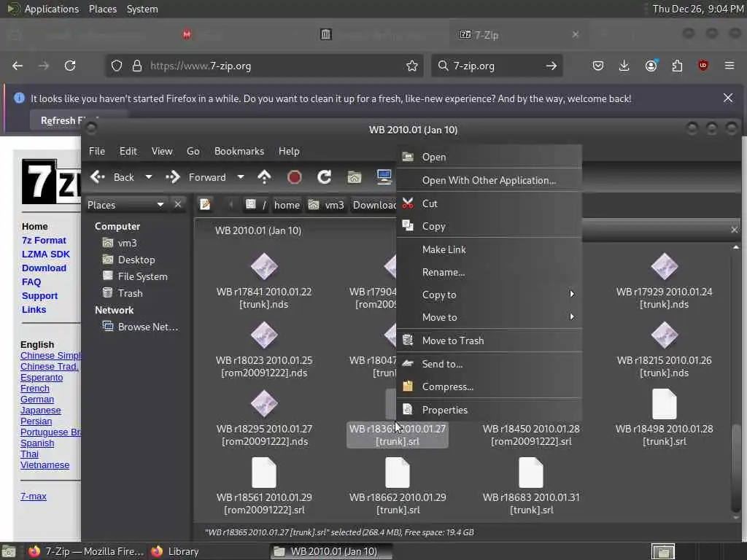The height and width of the screenshot is (560, 747).
Task: Open vm3 in the Places sidebar
Action: click(120, 243)
